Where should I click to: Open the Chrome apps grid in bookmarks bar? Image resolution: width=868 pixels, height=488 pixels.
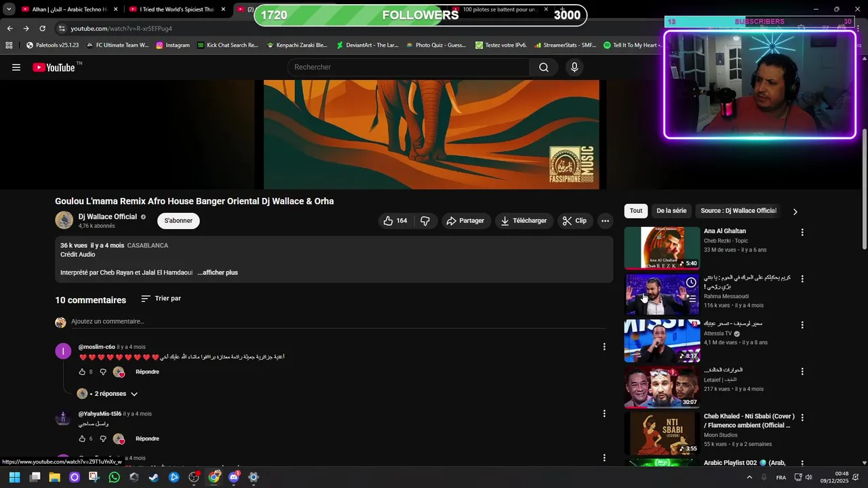9,45
